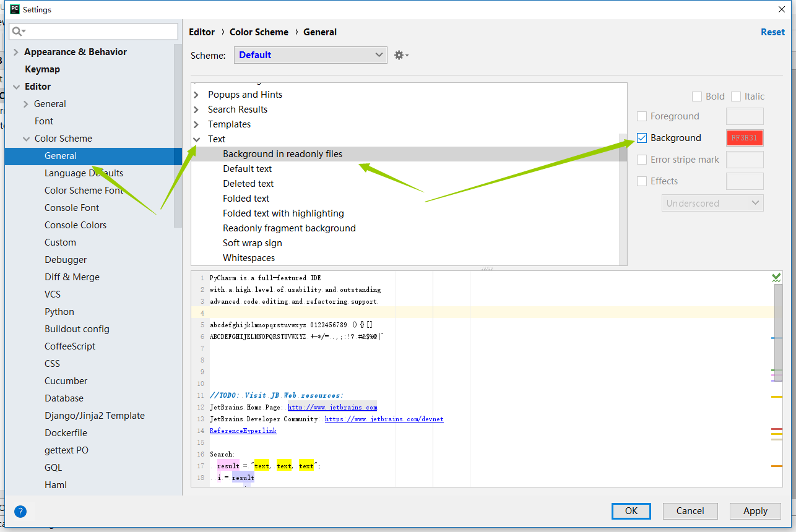Click the Reset link
Viewport: 796px width, 532px height.
tap(772, 32)
